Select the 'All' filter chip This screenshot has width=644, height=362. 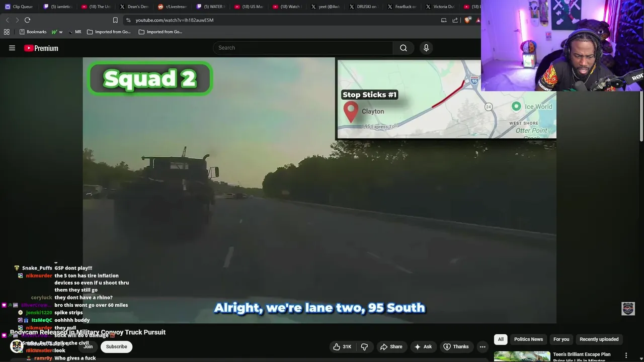click(501, 339)
